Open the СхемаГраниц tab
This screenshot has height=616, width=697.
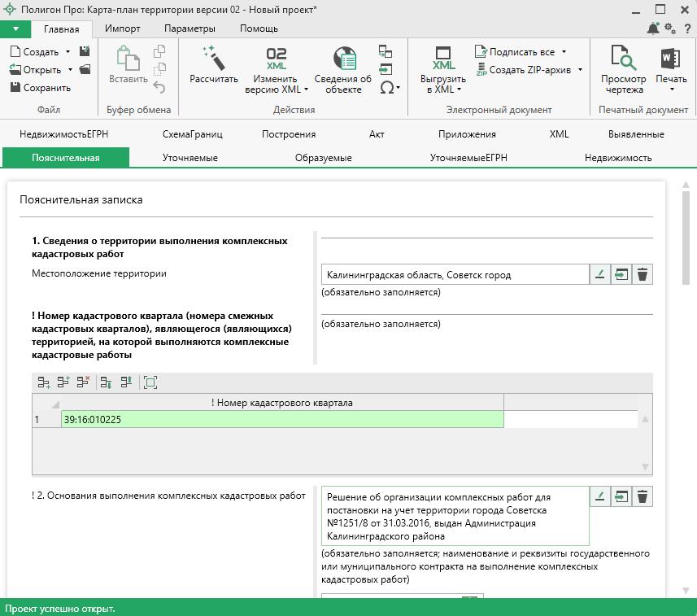pos(192,134)
